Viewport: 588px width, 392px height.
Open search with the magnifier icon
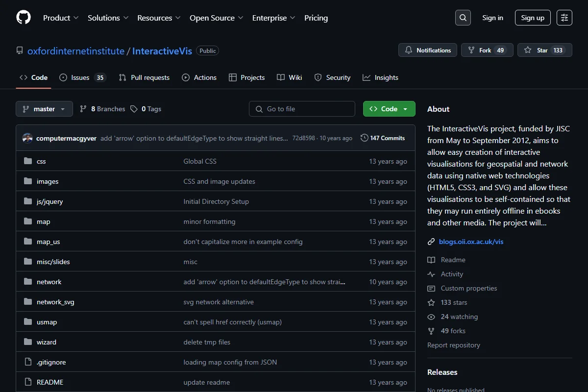(x=463, y=18)
